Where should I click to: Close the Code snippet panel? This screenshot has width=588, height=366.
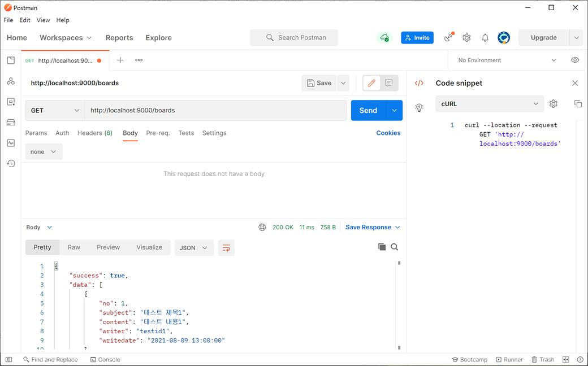point(575,83)
